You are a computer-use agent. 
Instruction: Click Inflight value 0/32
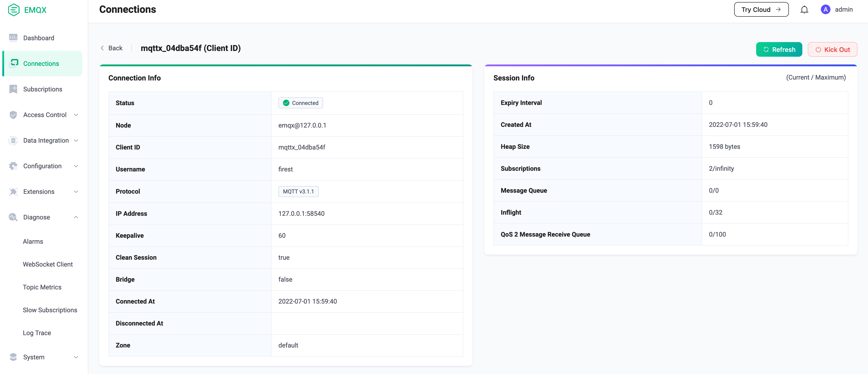pyautogui.click(x=715, y=212)
